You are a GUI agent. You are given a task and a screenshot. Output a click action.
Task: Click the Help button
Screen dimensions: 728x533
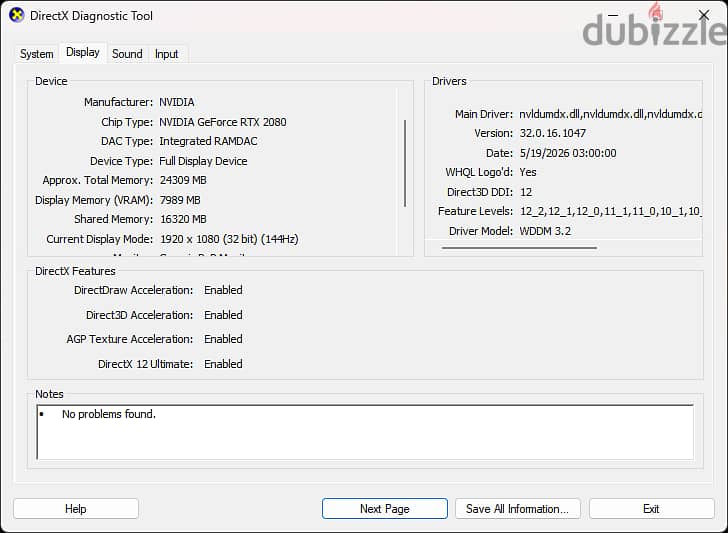tap(76, 509)
